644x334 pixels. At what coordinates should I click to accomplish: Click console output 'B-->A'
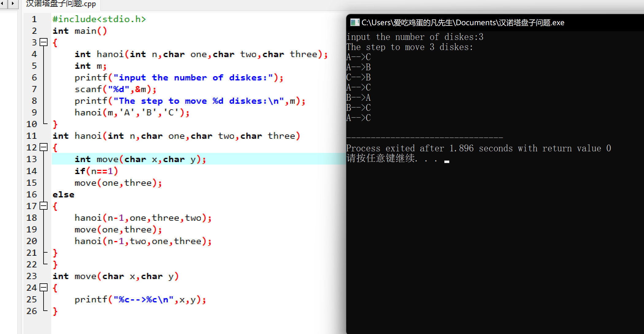[358, 98]
